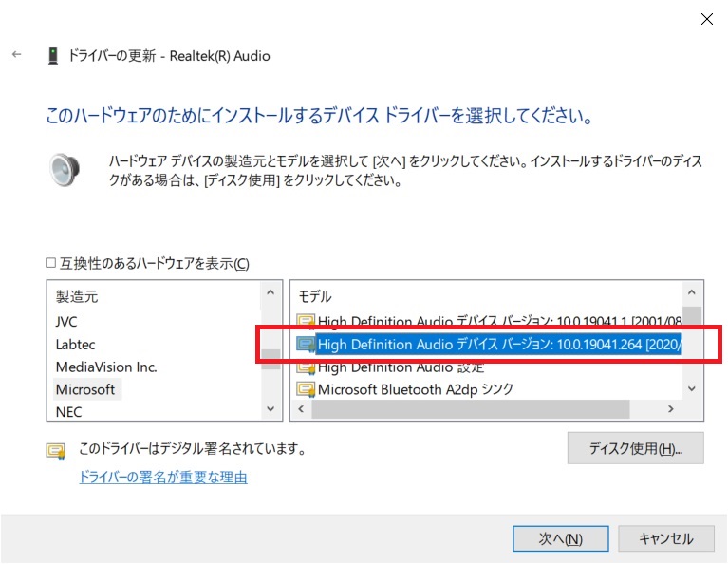Click the モデル column header
The width and height of the screenshot is (728, 564).
[315, 296]
